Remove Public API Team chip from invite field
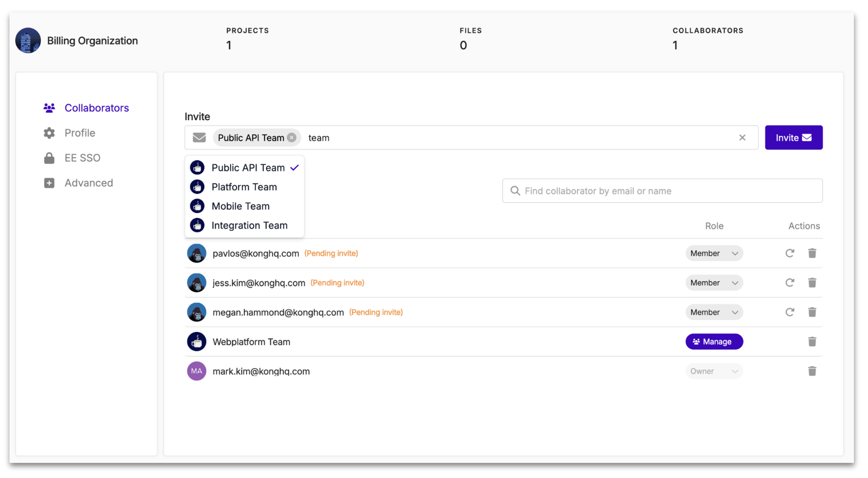The height and width of the screenshot is (478, 868). pos(291,138)
